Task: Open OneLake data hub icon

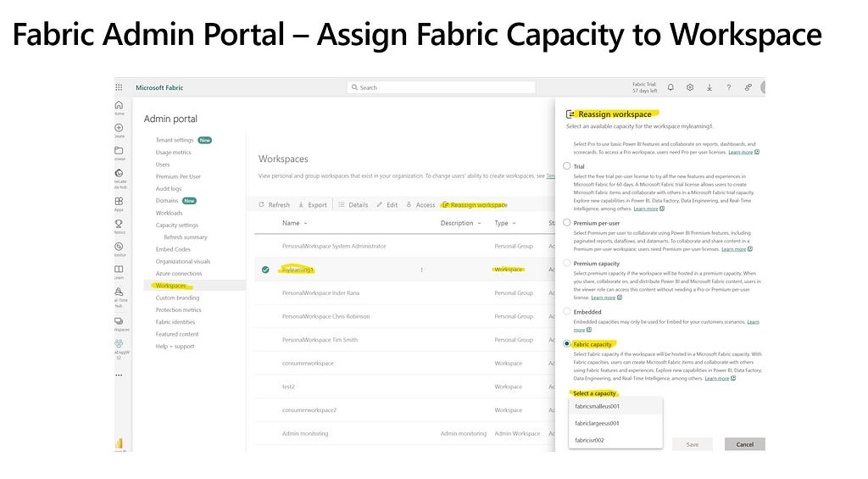Action: tap(119, 173)
